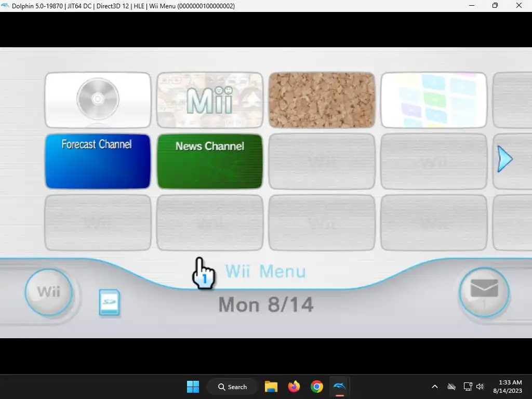Screen dimensions: 532x399
Task: Click the round Wii settings button
Action: [x=48, y=292]
